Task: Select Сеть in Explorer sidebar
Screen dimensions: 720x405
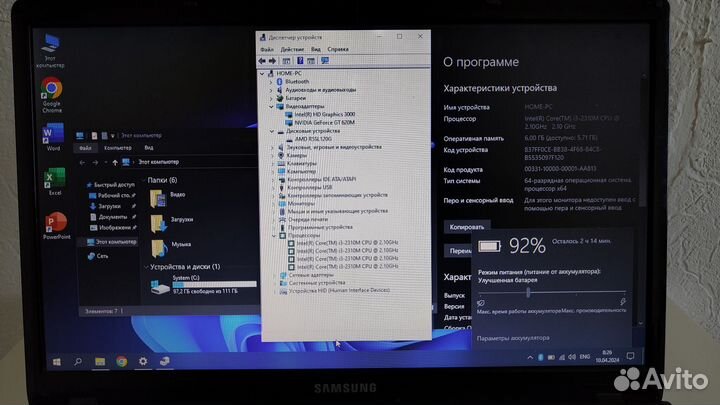Action: pyautogui.click(x=98, y=256)
